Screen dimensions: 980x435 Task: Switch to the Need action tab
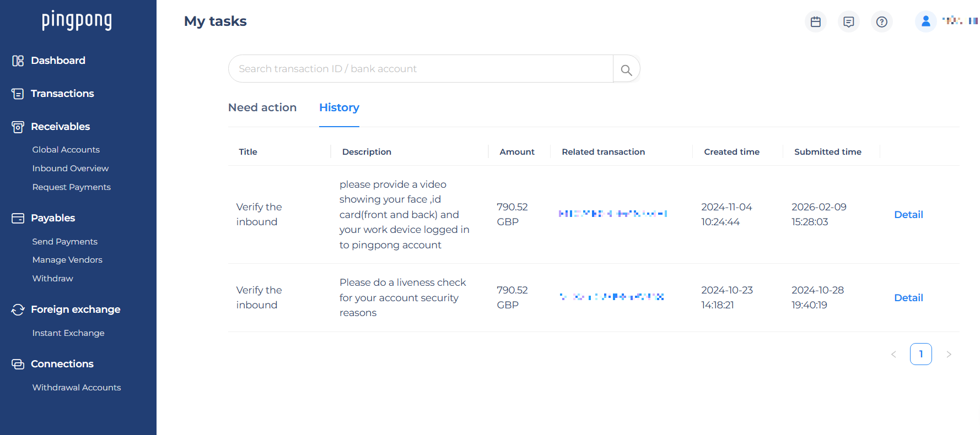[262, 108]
